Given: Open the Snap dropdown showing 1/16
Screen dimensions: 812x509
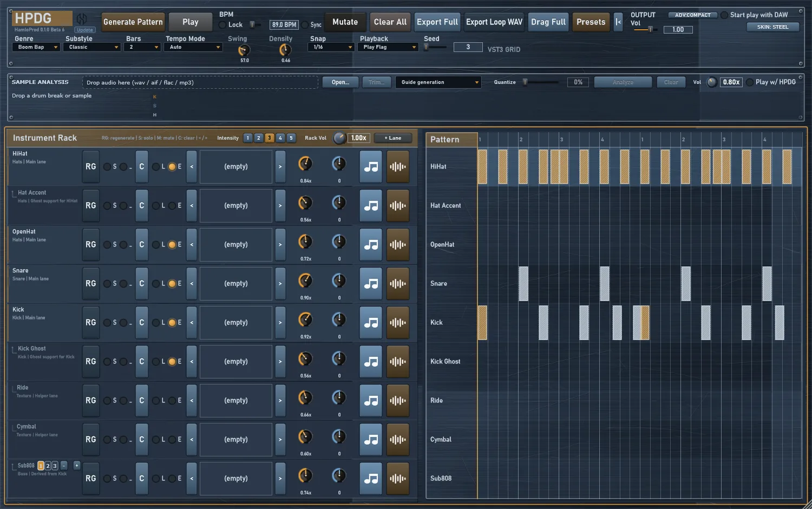Looking at the screenshot, I should [331, 47].
